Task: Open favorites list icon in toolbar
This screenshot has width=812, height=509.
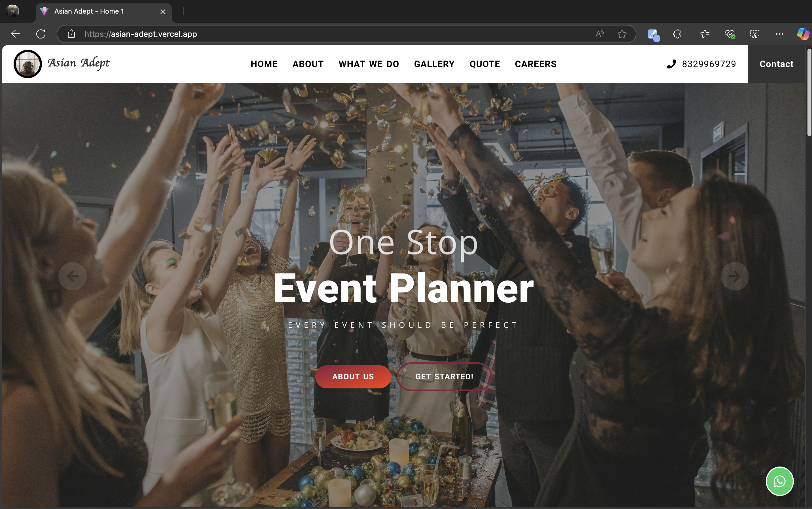Action: (705, 34)
